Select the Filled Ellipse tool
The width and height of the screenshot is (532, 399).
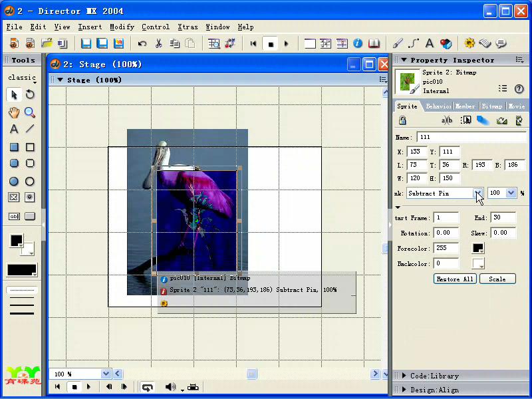(x=14, y=181)
